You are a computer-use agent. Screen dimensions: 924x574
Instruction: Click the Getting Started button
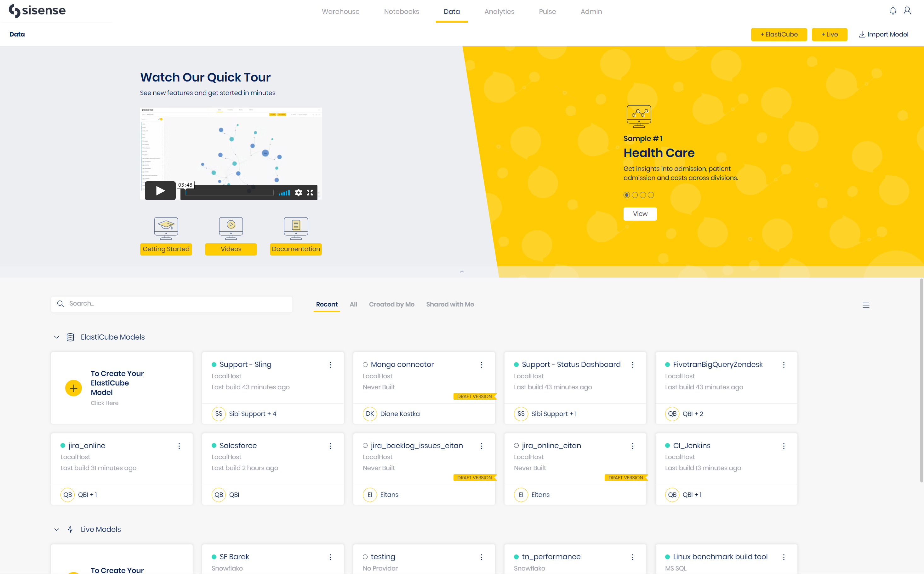click(166, 249)
